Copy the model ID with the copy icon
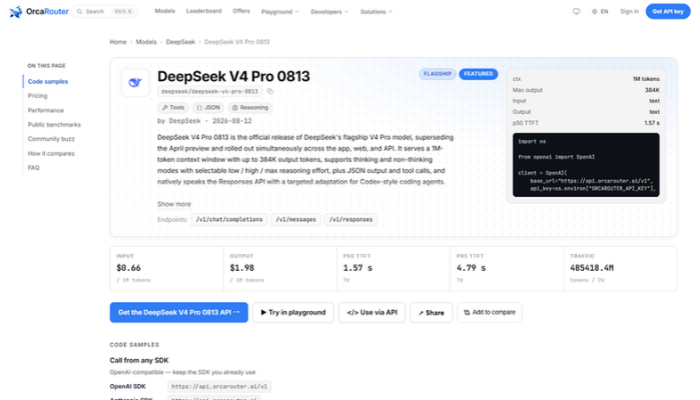 [270, 92]
